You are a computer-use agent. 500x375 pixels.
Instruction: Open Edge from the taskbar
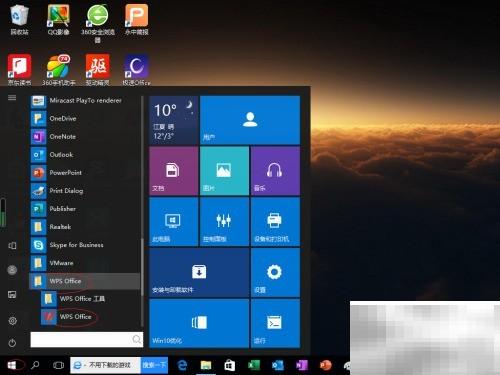click(182, 365)
